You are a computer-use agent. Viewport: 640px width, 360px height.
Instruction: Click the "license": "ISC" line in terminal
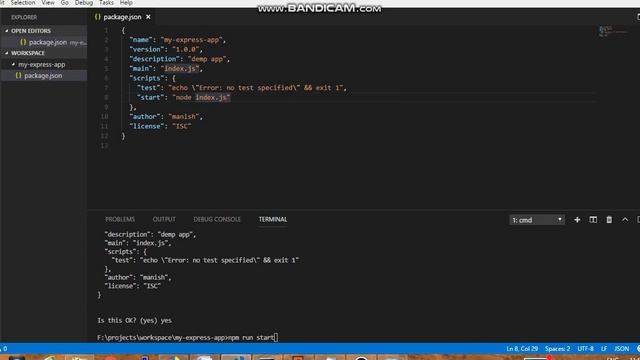133,286
